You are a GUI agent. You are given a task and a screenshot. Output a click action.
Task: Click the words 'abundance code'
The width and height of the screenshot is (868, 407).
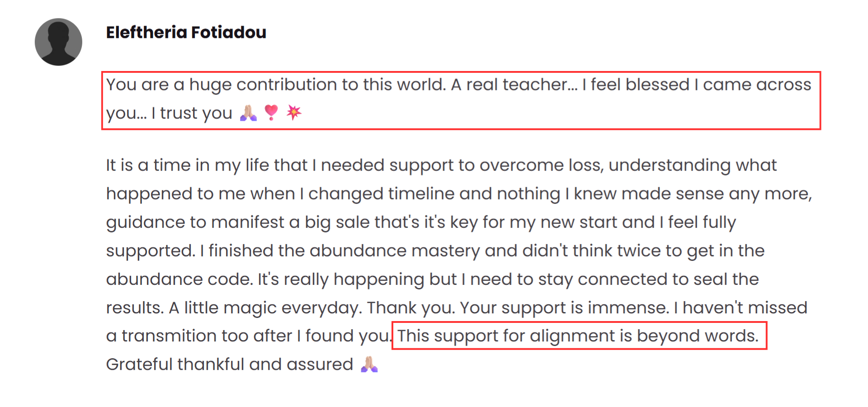(x=179, y=279)
